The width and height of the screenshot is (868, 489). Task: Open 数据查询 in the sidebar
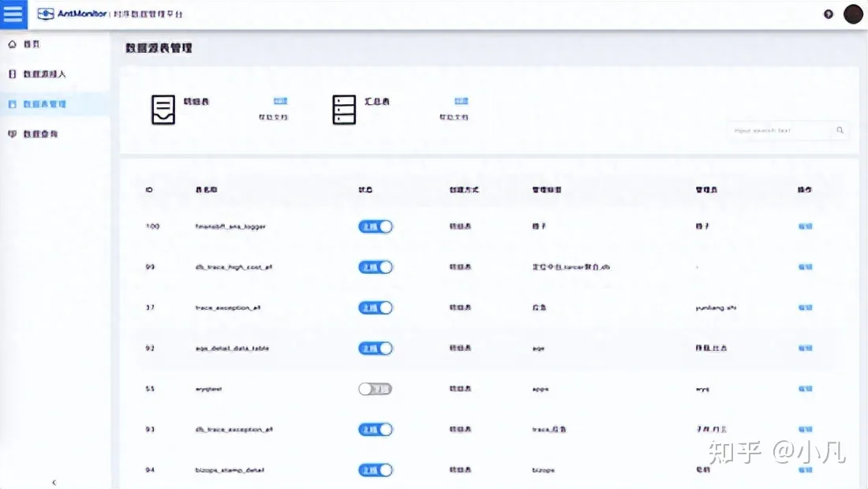tap(40, 134)
